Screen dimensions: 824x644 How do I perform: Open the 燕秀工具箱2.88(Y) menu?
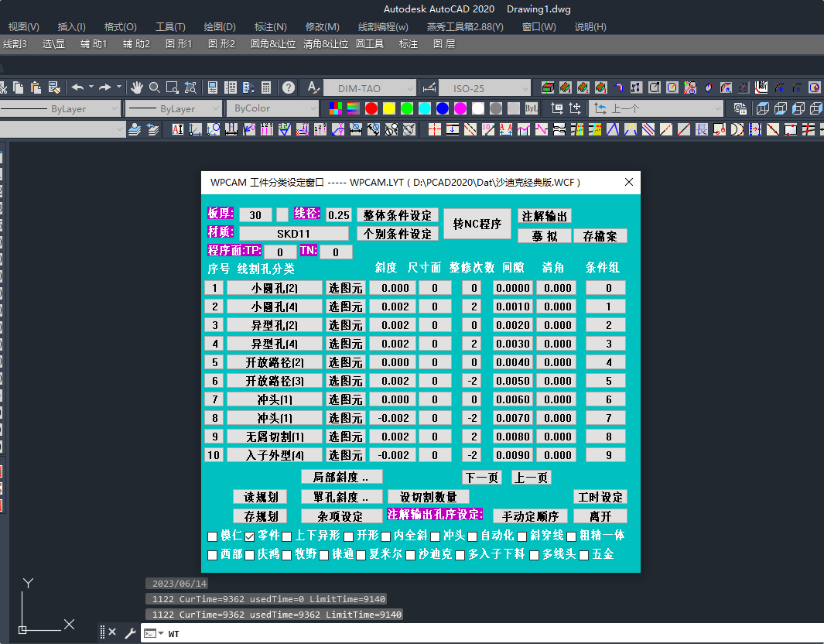click(465, 27)
